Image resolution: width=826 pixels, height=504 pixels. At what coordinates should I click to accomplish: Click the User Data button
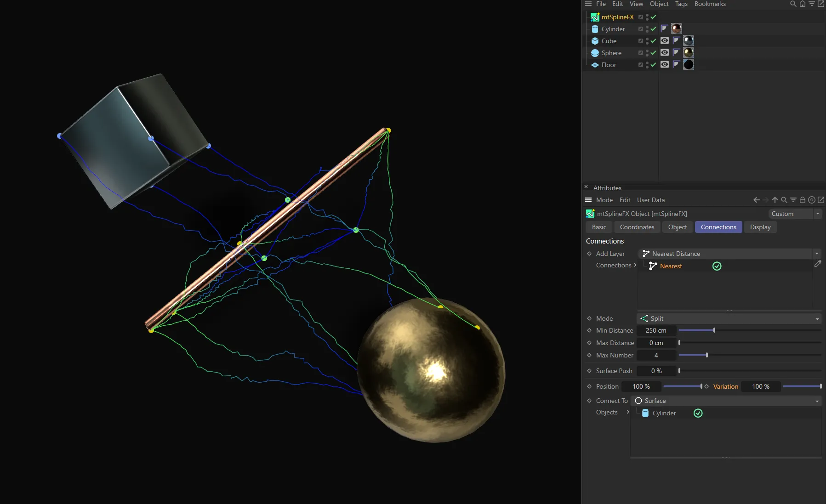tap(650, 200)
